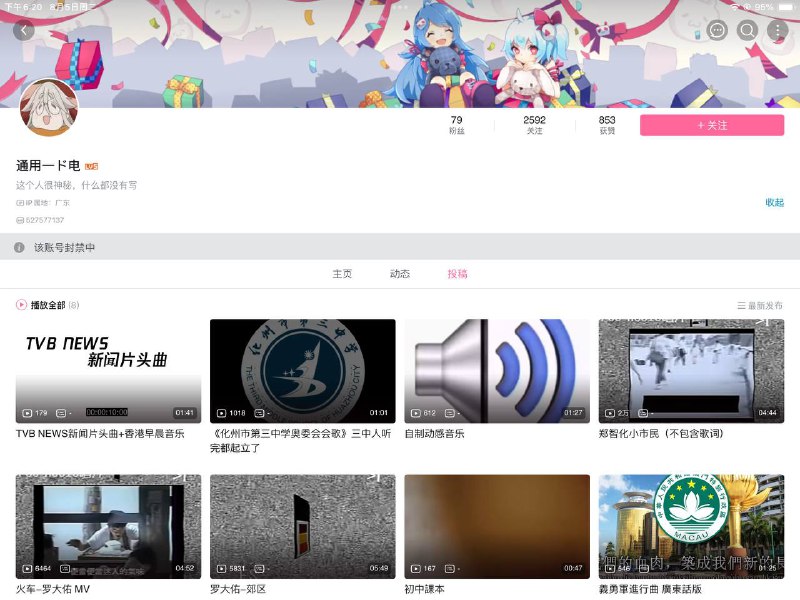
Task: Open the Macau emblem video thumbnail
Action: click(691, 527)
